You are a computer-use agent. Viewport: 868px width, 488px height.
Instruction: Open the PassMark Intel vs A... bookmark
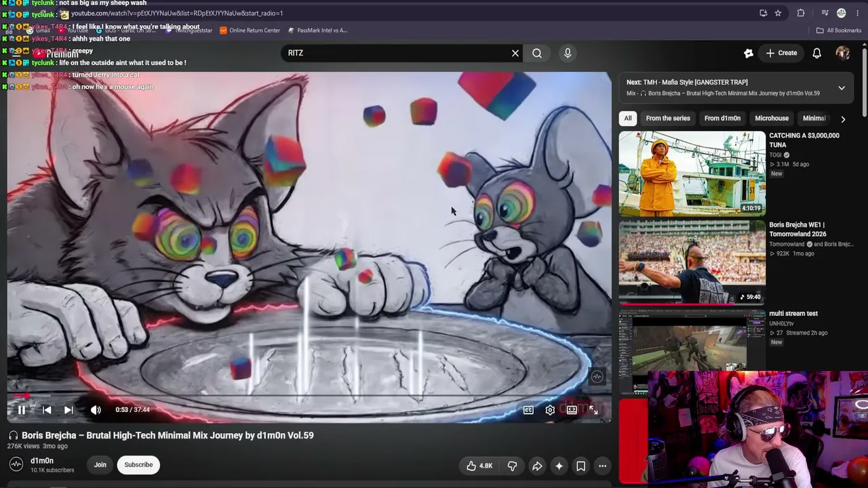(317, 30)
